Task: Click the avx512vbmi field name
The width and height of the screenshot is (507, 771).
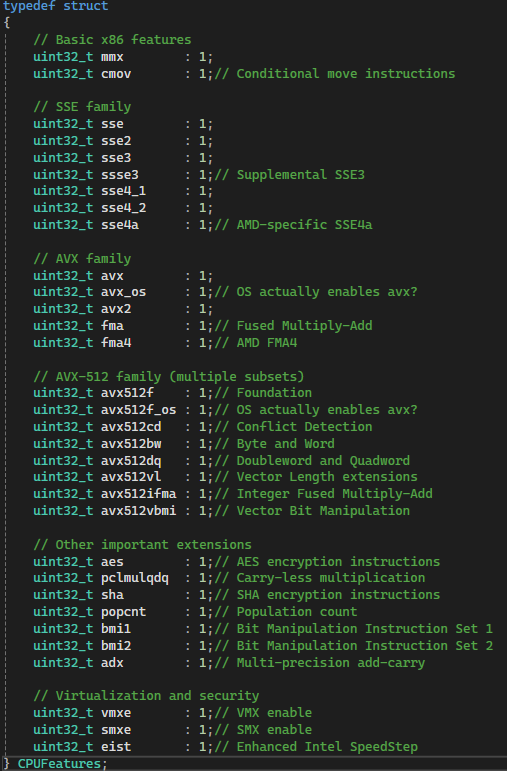Action: click(x=139, y=511)
